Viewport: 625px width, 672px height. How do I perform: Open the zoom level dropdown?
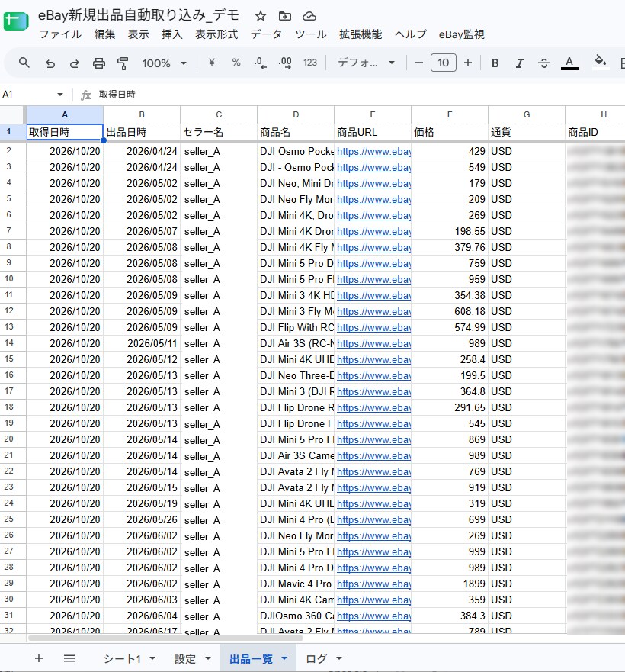click(165, 63)
